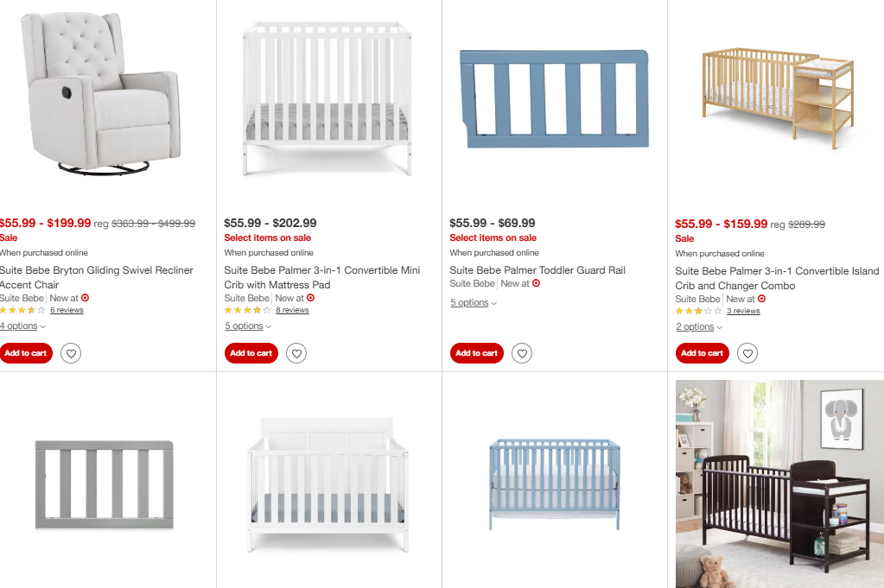Expand 2 options for Island Crib and Changer

(699, 326)
